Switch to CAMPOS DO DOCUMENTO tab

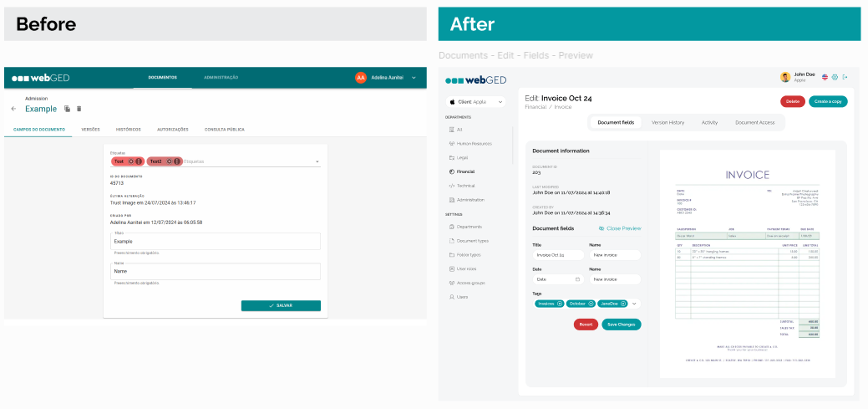click(38, 130)
